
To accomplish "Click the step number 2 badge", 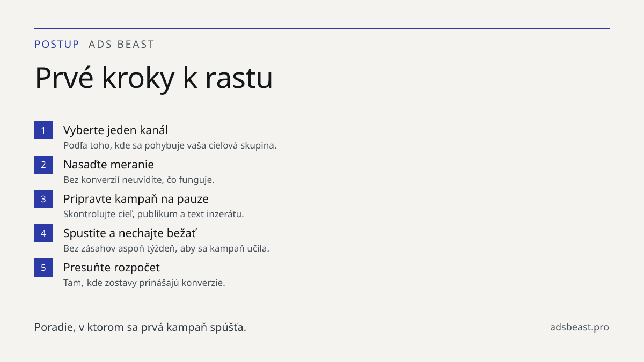I will coord(43,165).
